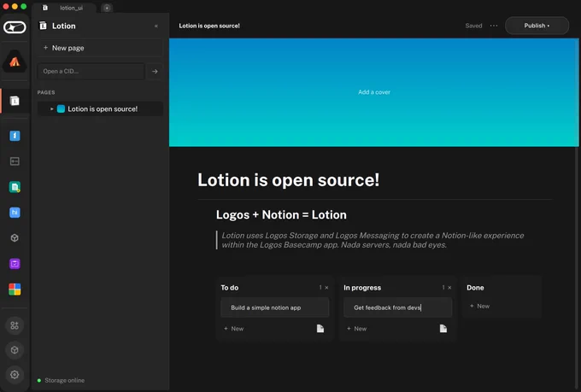Click the To do column title
The height and width of the screenshot is (392, 581).
tap(230, 288)
